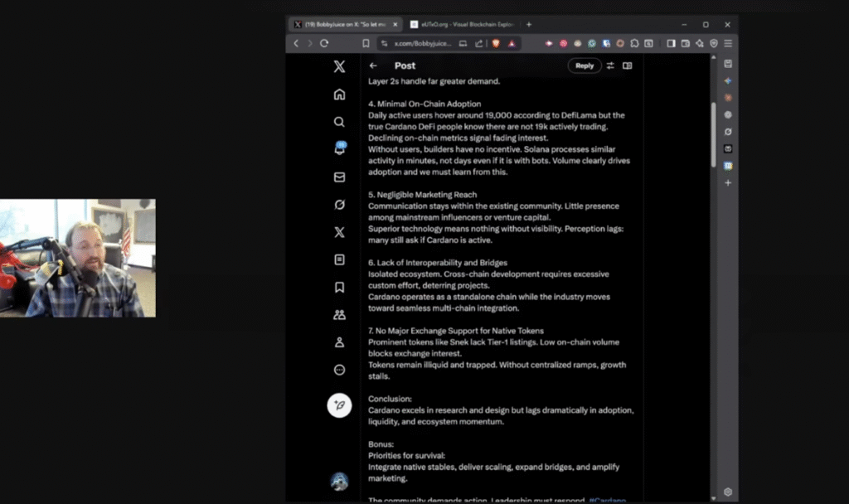
Task: Select the BobbyJuice on X tab
Action: point(340,24)
